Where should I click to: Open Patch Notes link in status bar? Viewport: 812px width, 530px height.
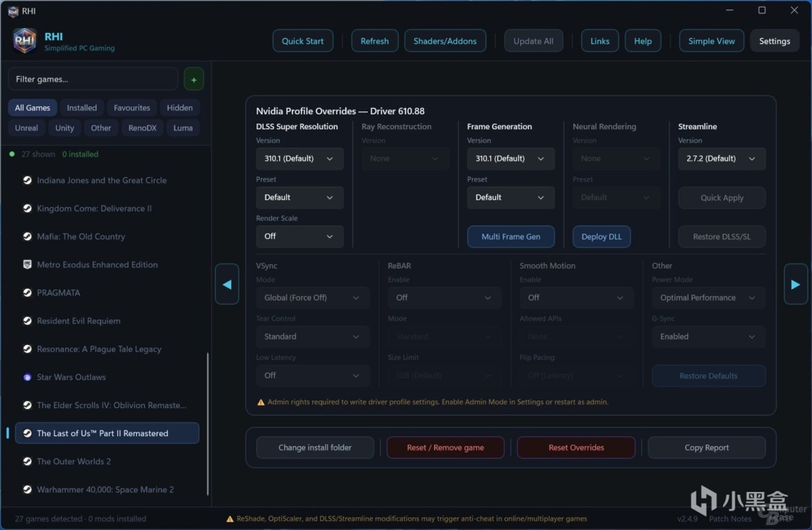coord(730,519)
